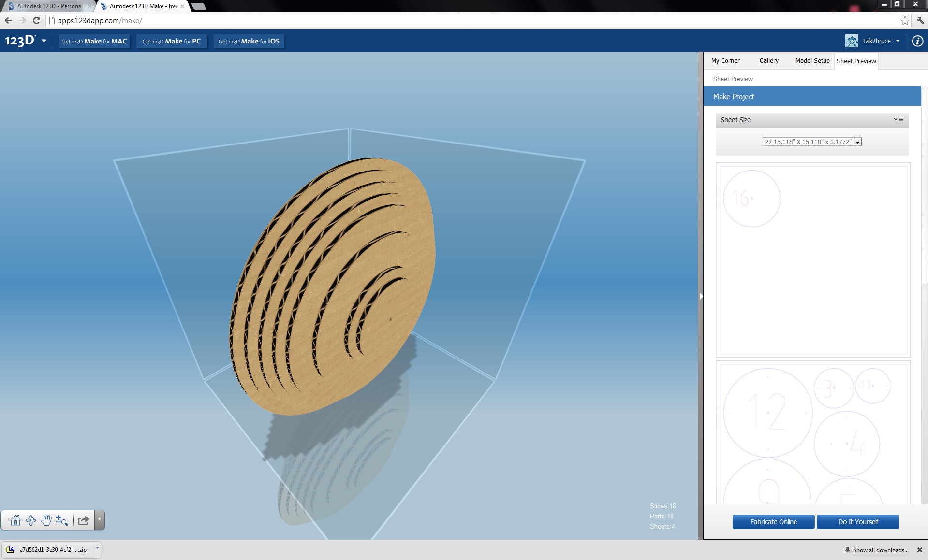Screen dimensions: 928x560
Task: Open the Sheet Size options menu icon
Action: (900, 119)
